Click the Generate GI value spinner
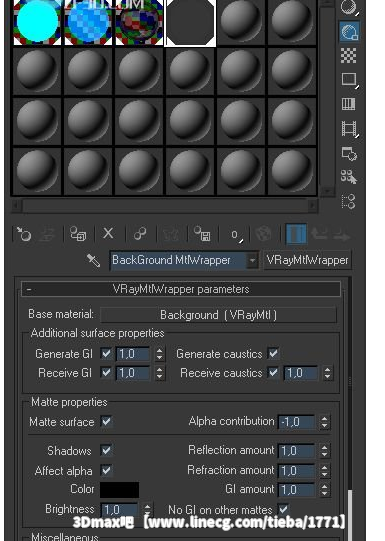 click(x=159, y=354)
